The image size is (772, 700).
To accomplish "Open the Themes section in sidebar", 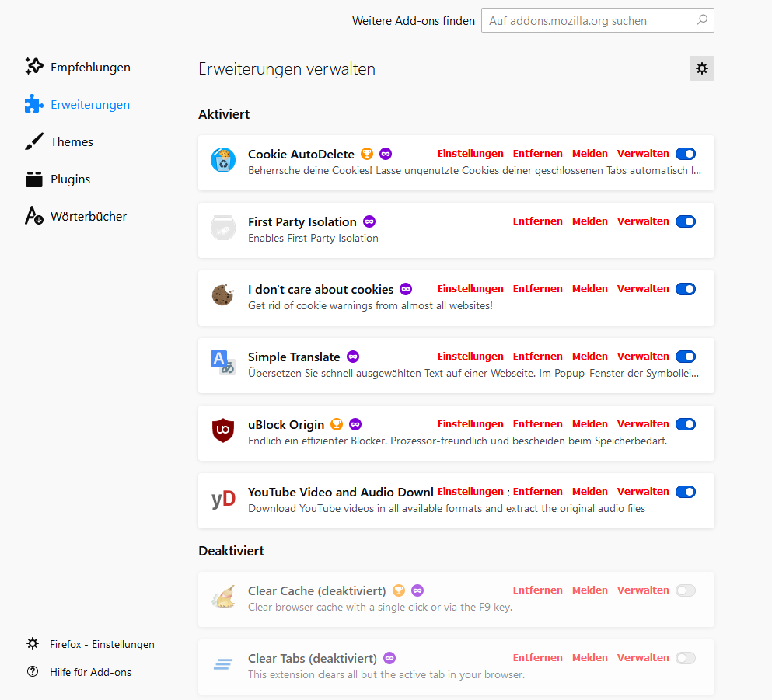I will tap(72, 141).
